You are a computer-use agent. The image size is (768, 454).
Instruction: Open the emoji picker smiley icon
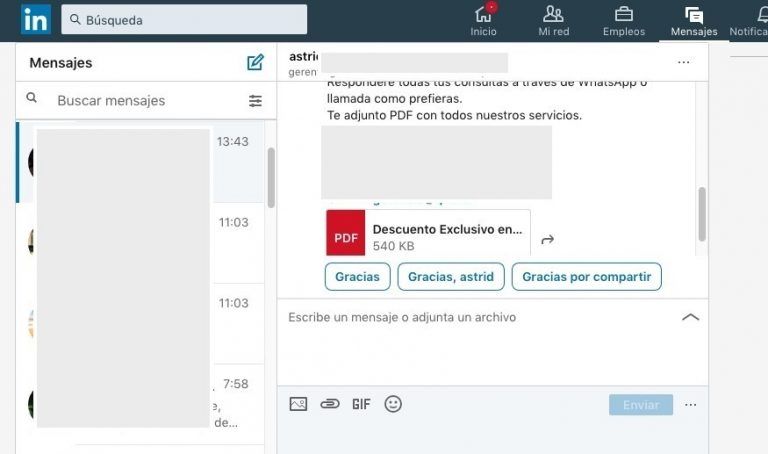393,404
